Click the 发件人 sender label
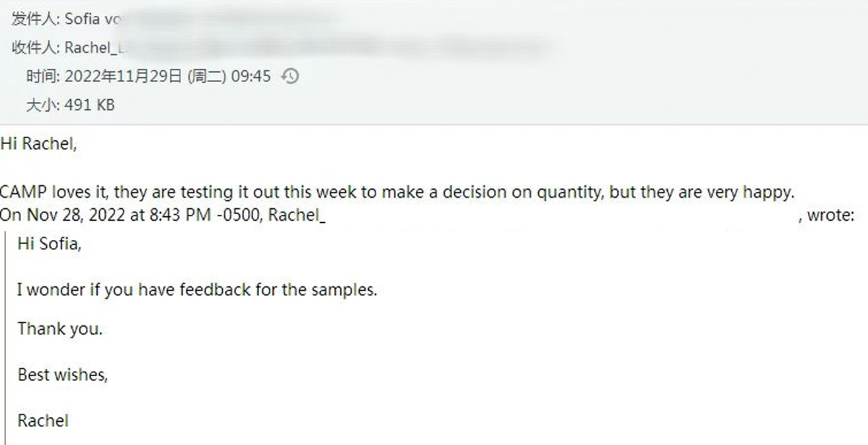This screenshot has width=868, height=445. [x=36, y=19]
